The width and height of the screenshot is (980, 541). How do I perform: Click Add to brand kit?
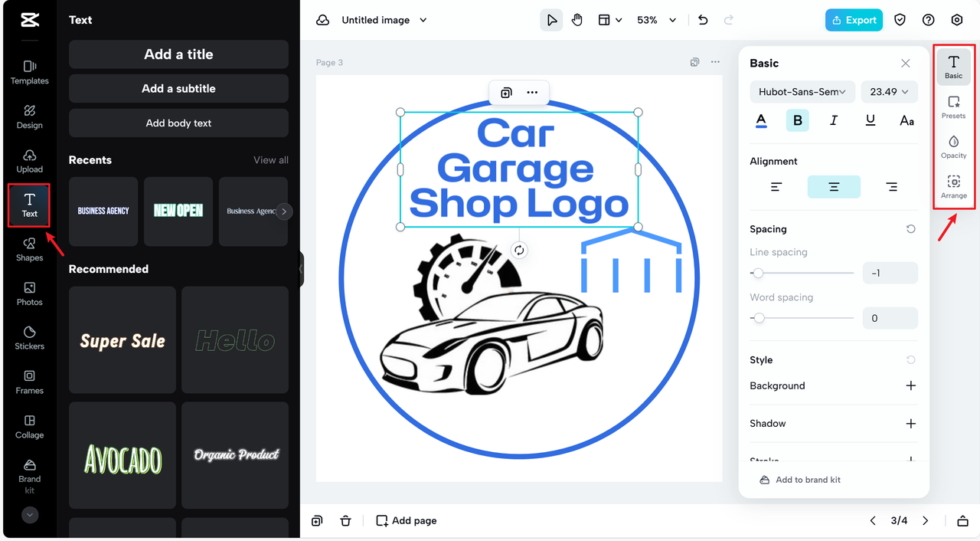(800, 480)
